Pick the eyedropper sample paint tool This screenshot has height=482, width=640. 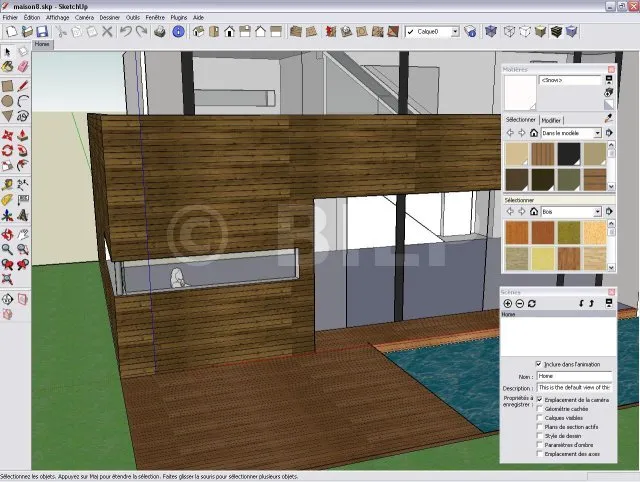coord(608,118)
